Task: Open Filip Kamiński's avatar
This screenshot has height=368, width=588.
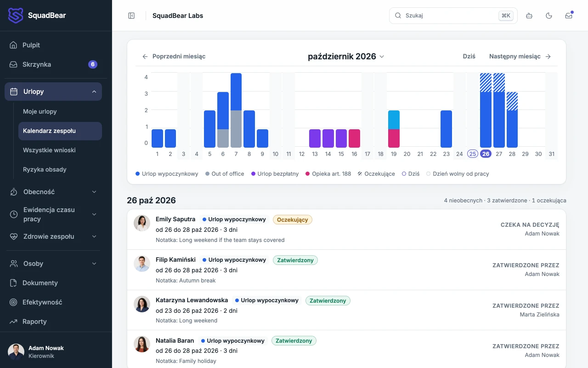Action: (x=142, y=264)
